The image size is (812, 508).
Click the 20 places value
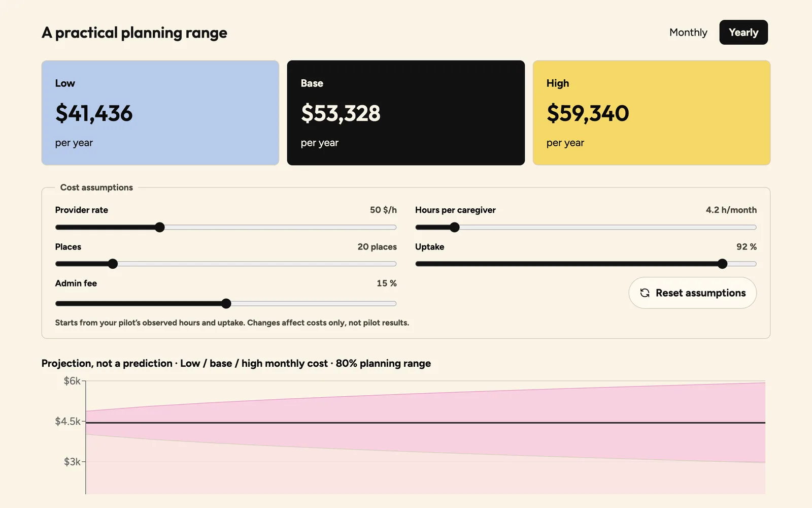(377, 247)
